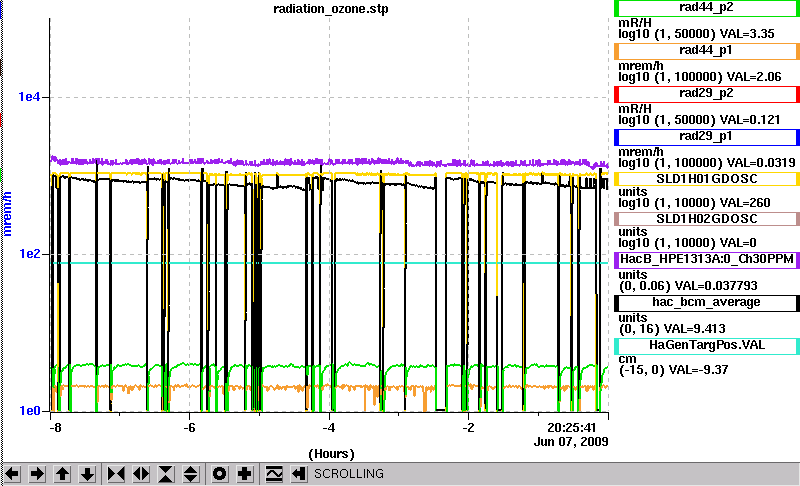Click the mrem/h y-axis unit label
The width and height of the screenshot is (800, 486).
7,214
